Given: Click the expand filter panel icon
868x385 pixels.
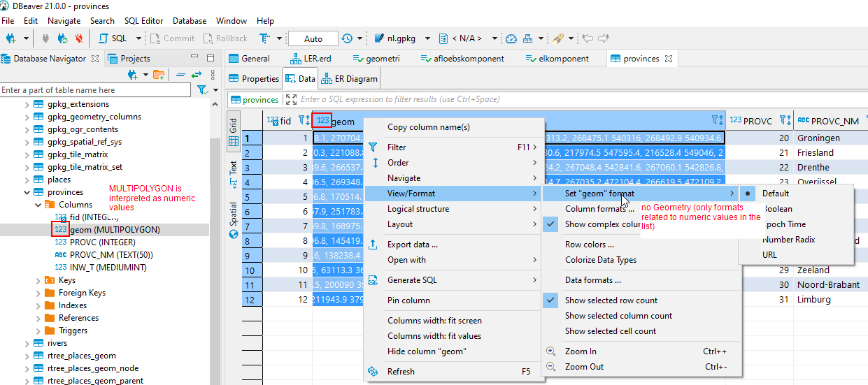Looking at the screenshot, I should point(292,99).
